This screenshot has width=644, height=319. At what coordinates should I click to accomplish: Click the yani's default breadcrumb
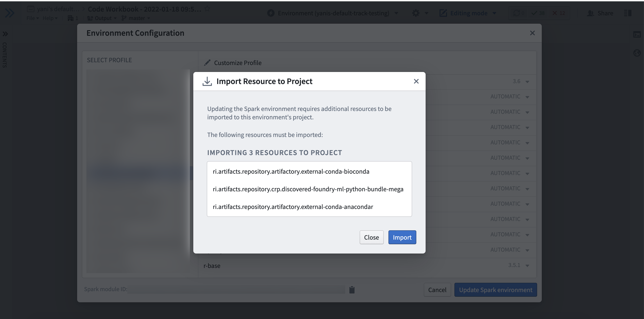(58, 9)
